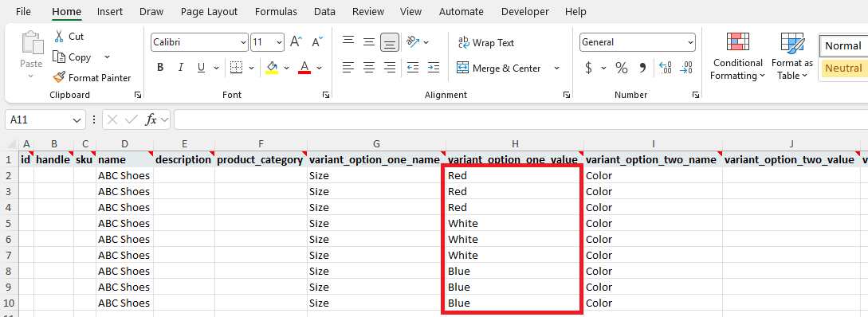Open the File menu
The height and width of the screenshot is (317, 868).
[x=23, y=12]
